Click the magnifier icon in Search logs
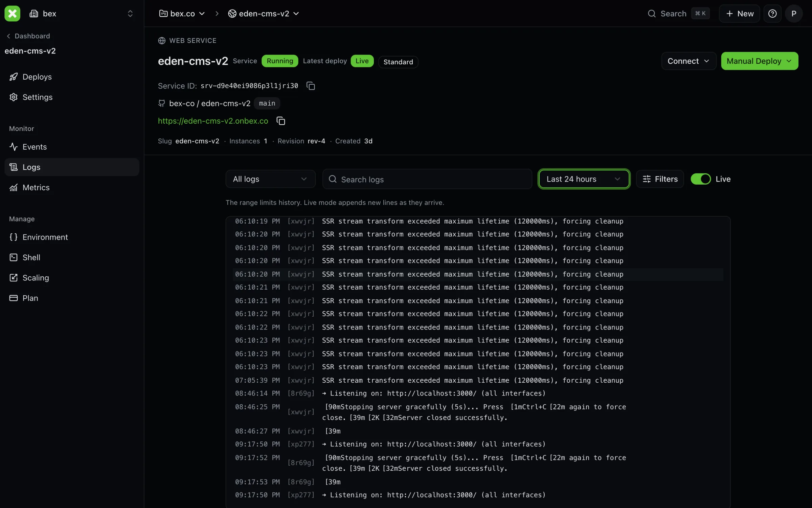Screen dimensions: 812x508 tap(333, 179)
